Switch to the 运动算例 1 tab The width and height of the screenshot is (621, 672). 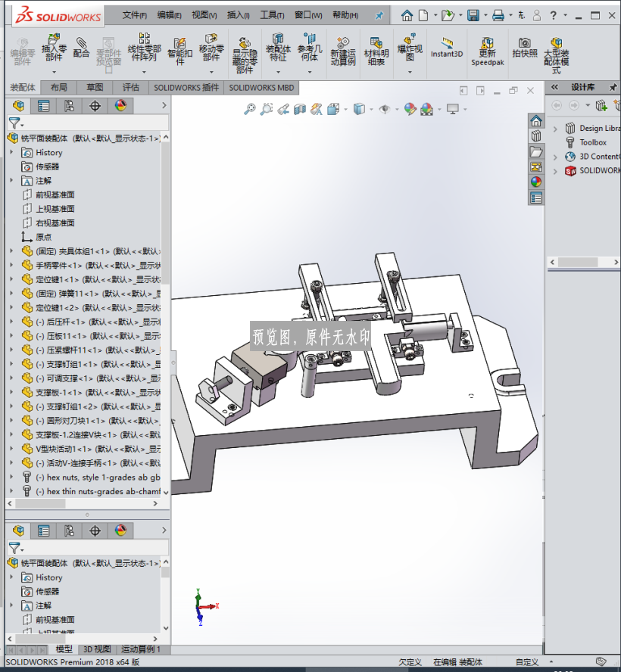141,649
